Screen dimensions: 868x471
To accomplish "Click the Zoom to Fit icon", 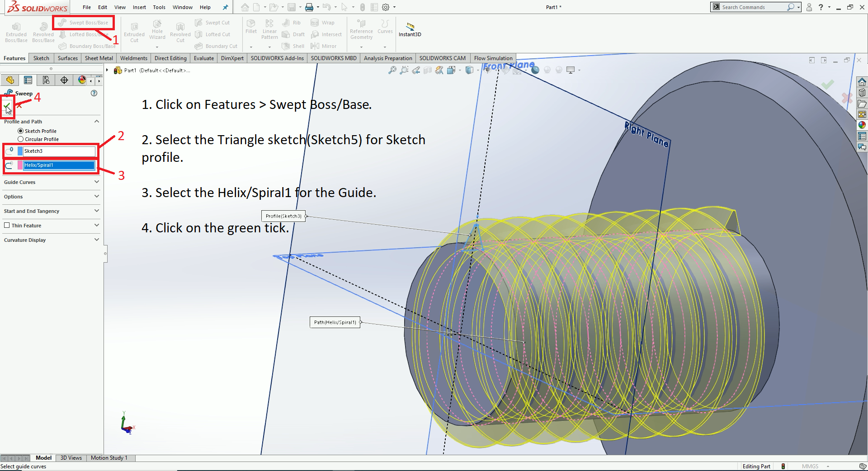I will [392, 70].
